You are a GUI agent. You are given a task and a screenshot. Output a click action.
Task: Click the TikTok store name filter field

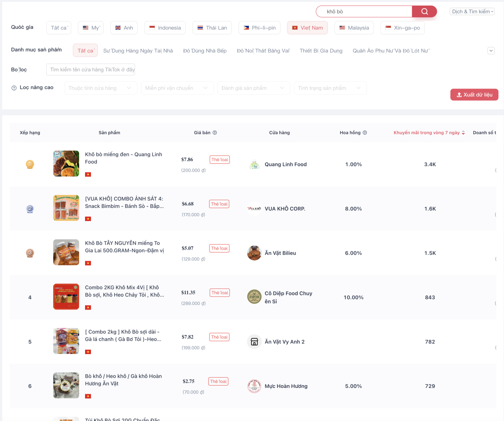click(x=91, y=70)
